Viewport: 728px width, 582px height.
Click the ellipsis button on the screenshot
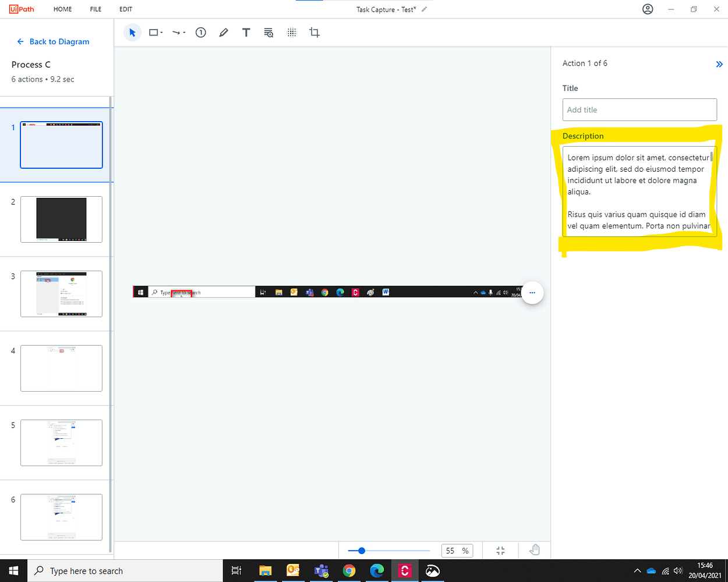pyautogui.click(x=532, y=293)
